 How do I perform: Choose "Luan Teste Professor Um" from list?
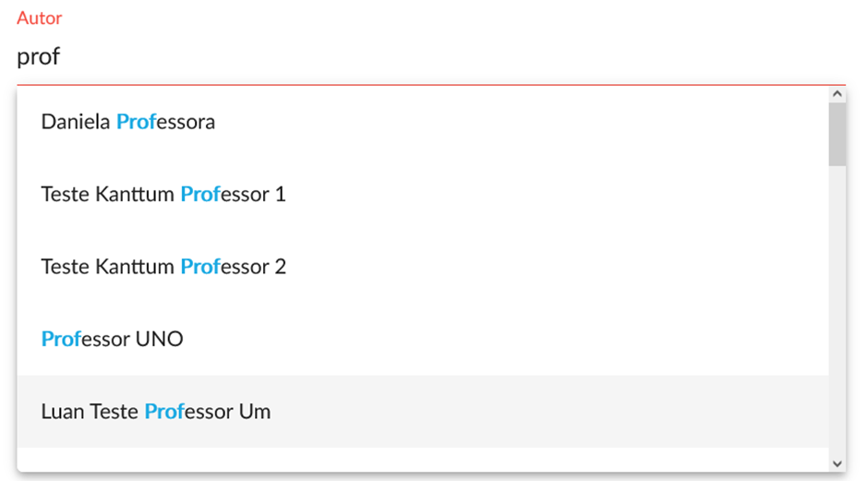tap(156, 412)
